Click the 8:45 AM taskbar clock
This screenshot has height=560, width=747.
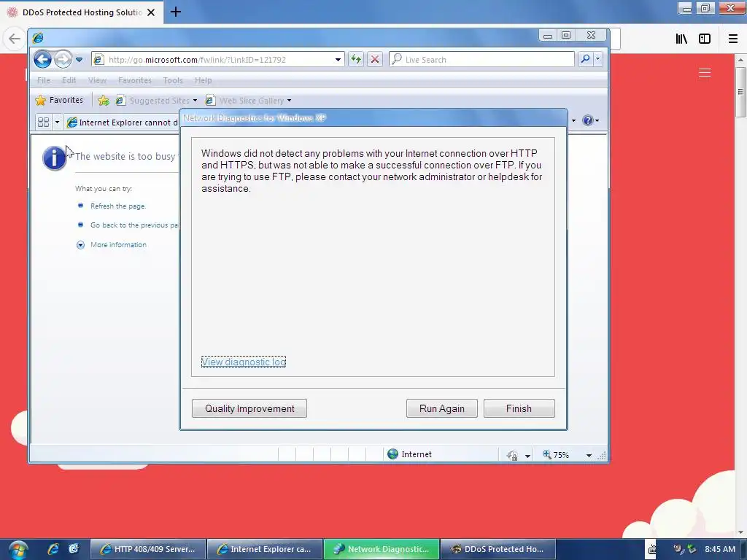(720, 549)
